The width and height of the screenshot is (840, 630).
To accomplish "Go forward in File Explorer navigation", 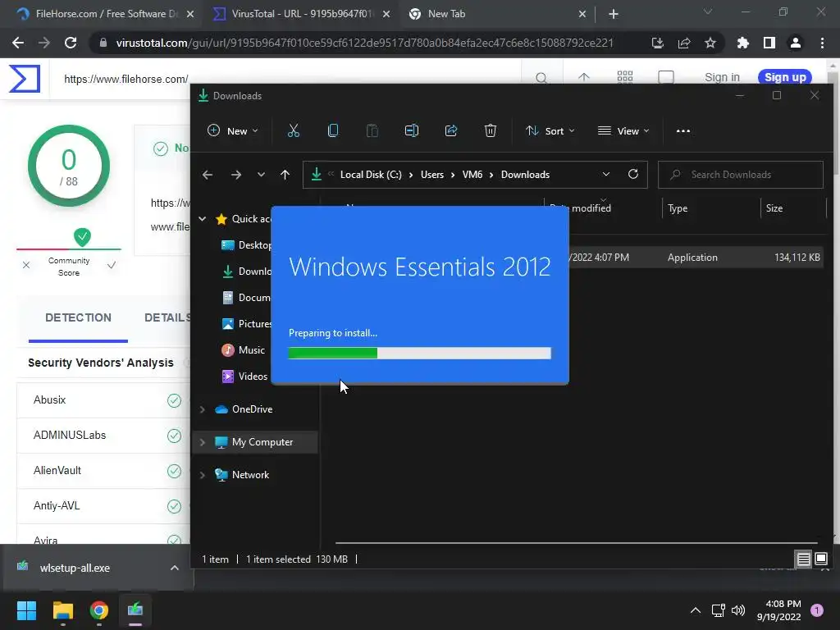I will [235, 175].
